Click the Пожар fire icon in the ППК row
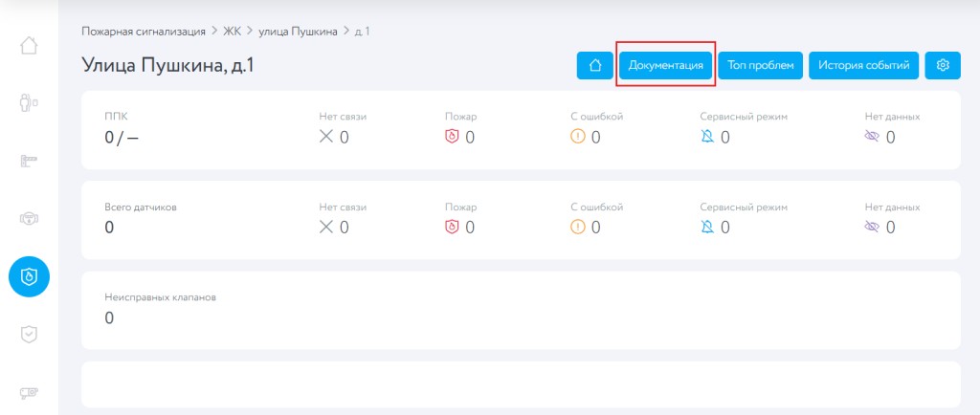Image resolution: width=980 pixels, height=415 pixels. pos(453,137)
